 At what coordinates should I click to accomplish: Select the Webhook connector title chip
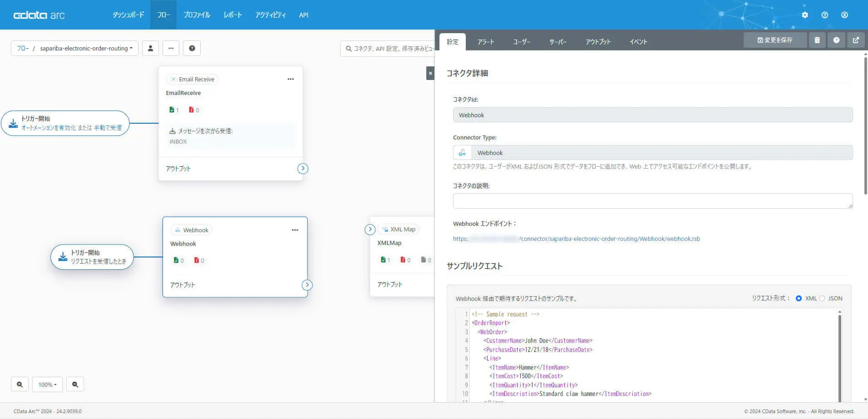pyautogui.click(x=191, y=230)
